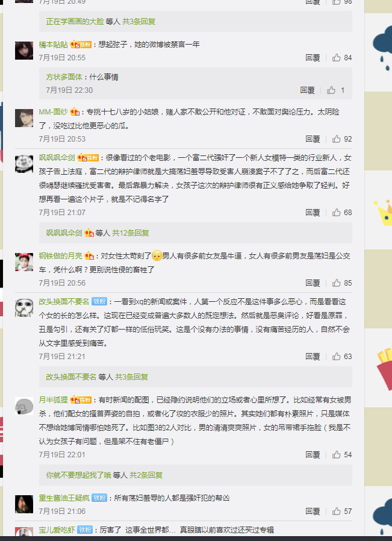Click the thumbs-up on MM-面纱's comment
The height and width of the screenshot is (541, 392).
tap(337, 139)
